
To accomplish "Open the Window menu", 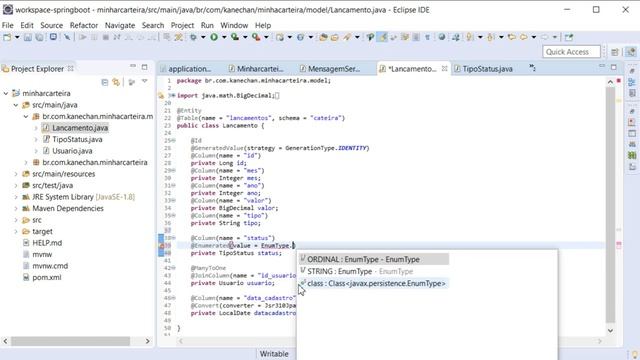I will pos(234,25).
